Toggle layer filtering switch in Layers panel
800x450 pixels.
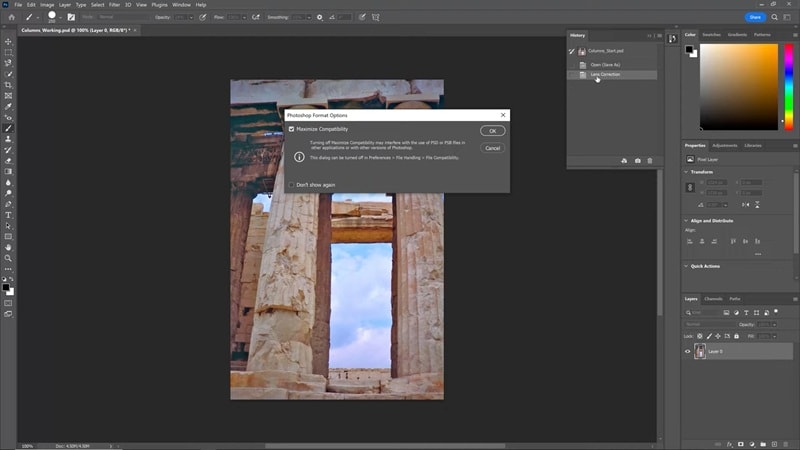click(x=776, y=311)
